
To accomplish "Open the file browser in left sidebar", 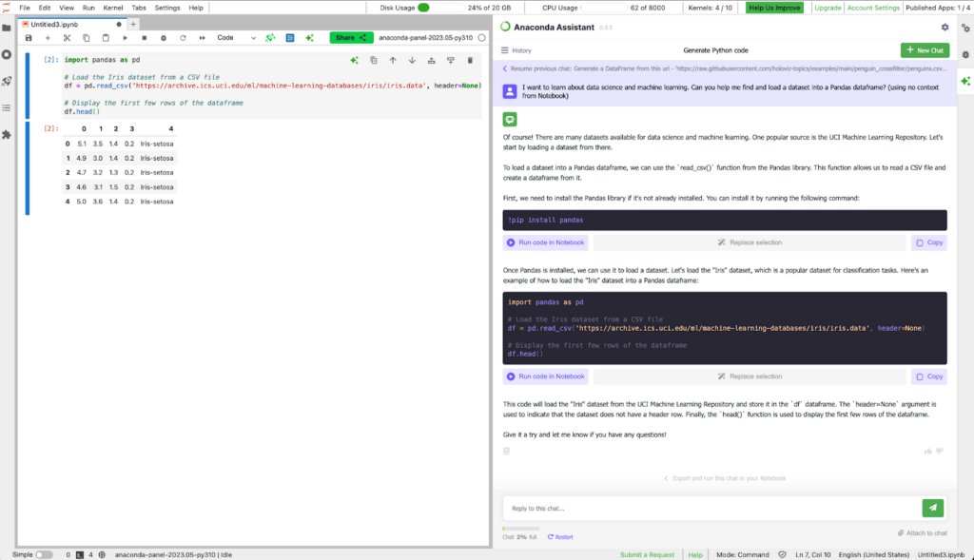I will pyautogui.click(x=7, y=28).
